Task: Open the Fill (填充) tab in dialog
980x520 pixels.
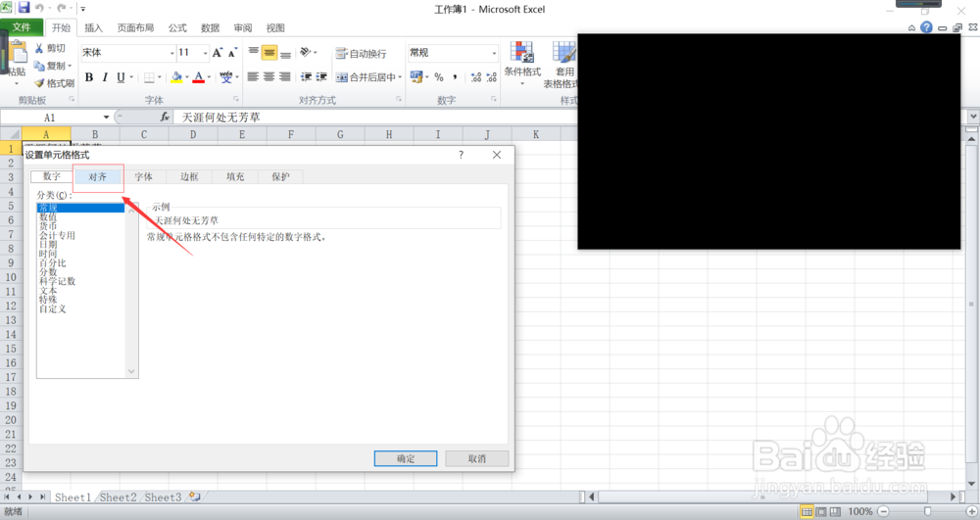Action: click(x=235, y=176)
